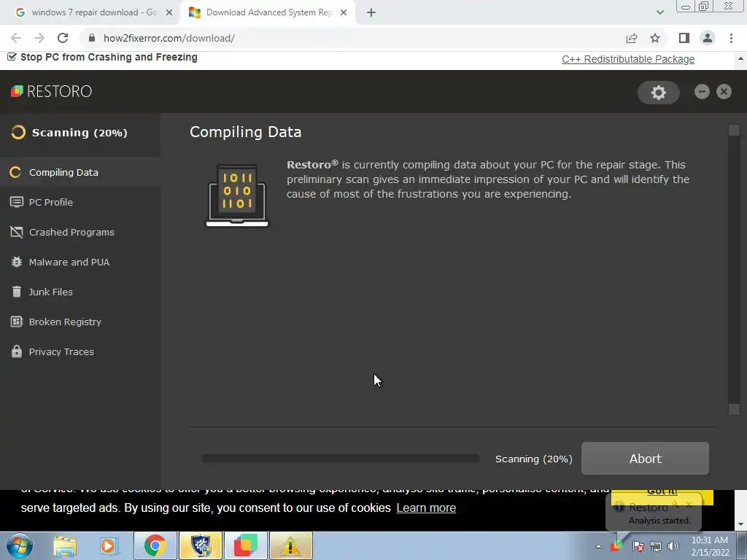Click Action Center flag tray icon
This screenshot has width=747, height=560.
(638, 547)
